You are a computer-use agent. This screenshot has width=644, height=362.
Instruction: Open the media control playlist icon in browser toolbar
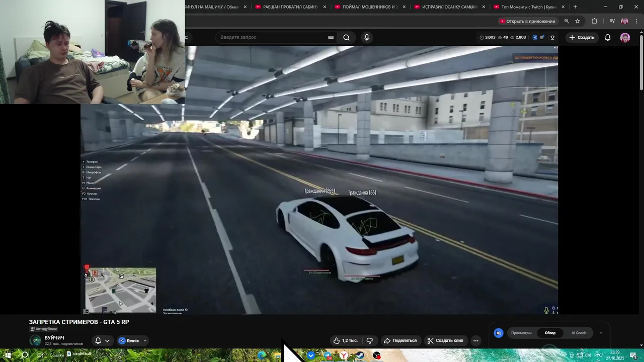(x=612, y=21)
